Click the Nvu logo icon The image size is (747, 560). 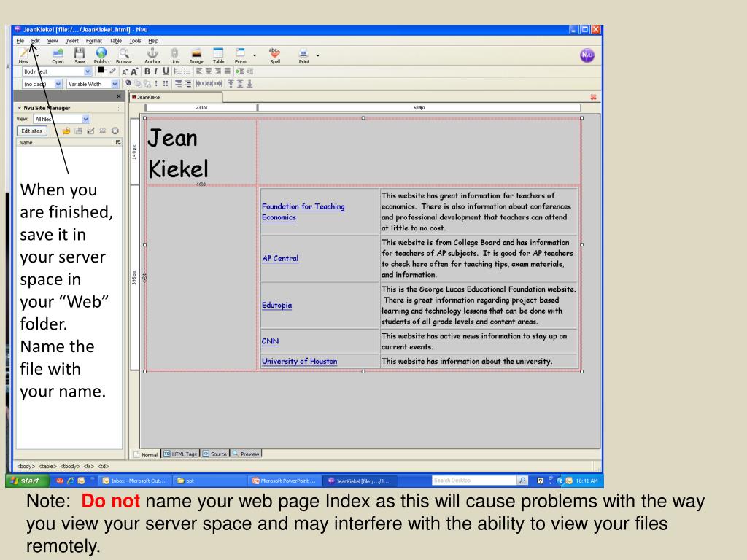[587, 55]
